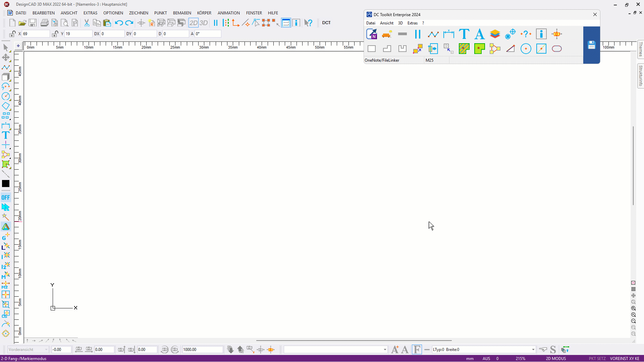
Task: Click the black color swatch in left toolbar
Action: coord(6,184)
